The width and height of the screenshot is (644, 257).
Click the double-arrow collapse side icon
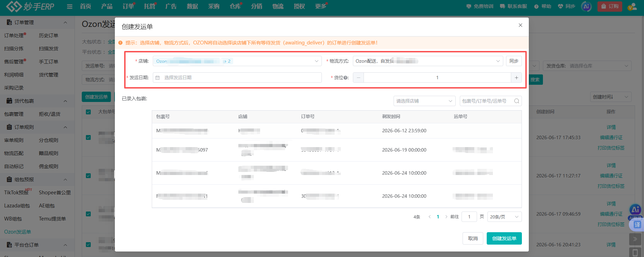(x=635, y=239)
